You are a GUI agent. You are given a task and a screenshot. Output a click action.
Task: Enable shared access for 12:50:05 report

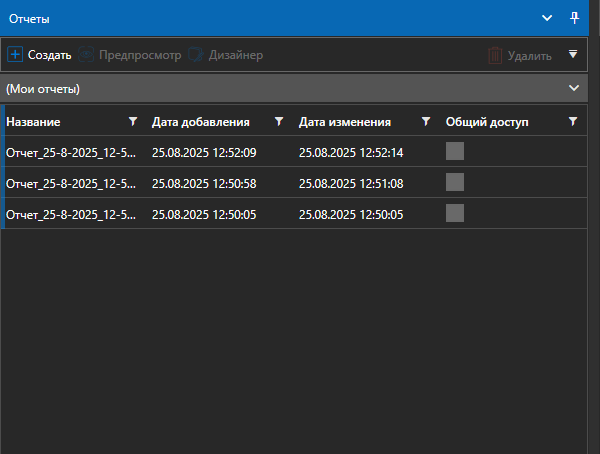[x=455, y=212]
